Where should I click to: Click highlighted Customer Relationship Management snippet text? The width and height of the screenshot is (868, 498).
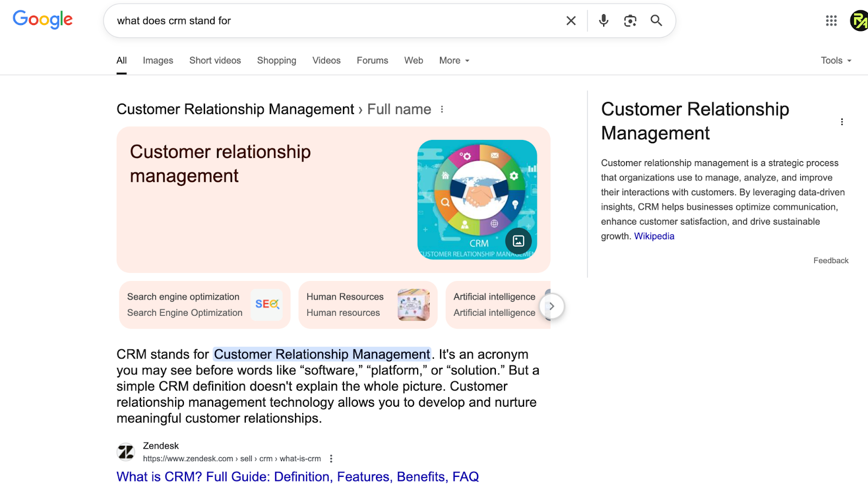322,354
